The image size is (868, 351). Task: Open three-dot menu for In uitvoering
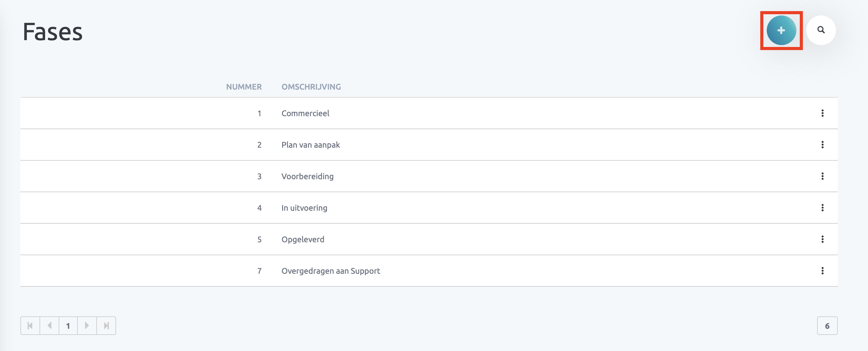[822, 208]
